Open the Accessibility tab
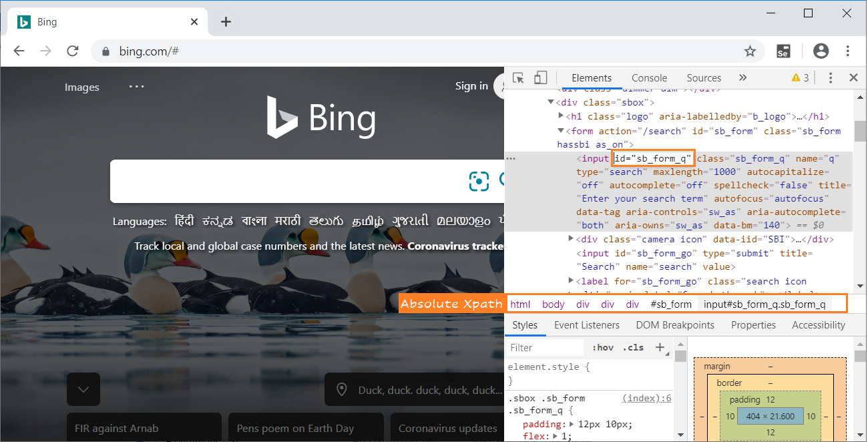 click(819, 325)
